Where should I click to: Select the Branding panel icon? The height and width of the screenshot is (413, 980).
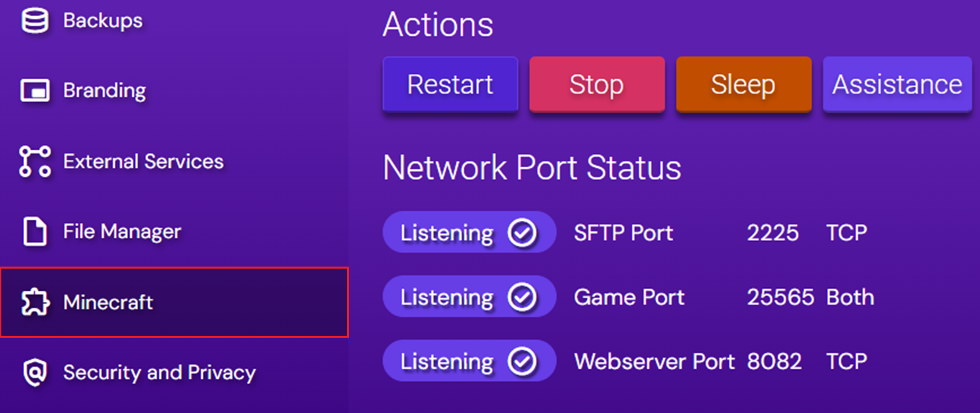pos(34,90)
